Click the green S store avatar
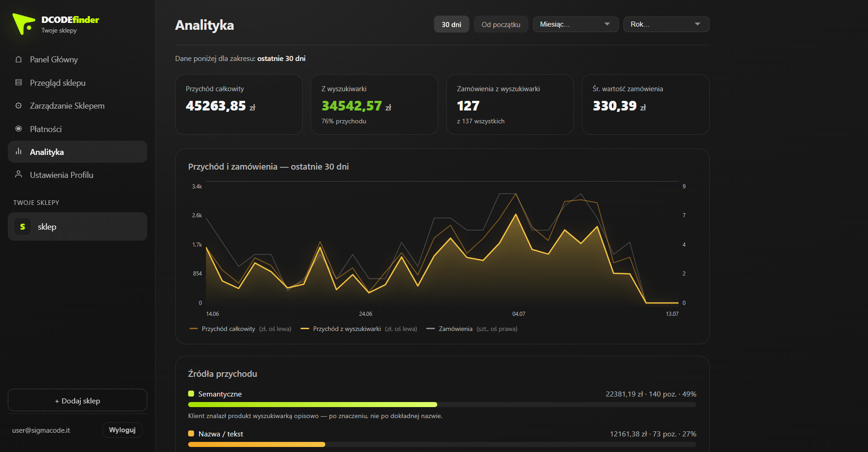This screenshot has height=452, width=868. pos(22,226)
